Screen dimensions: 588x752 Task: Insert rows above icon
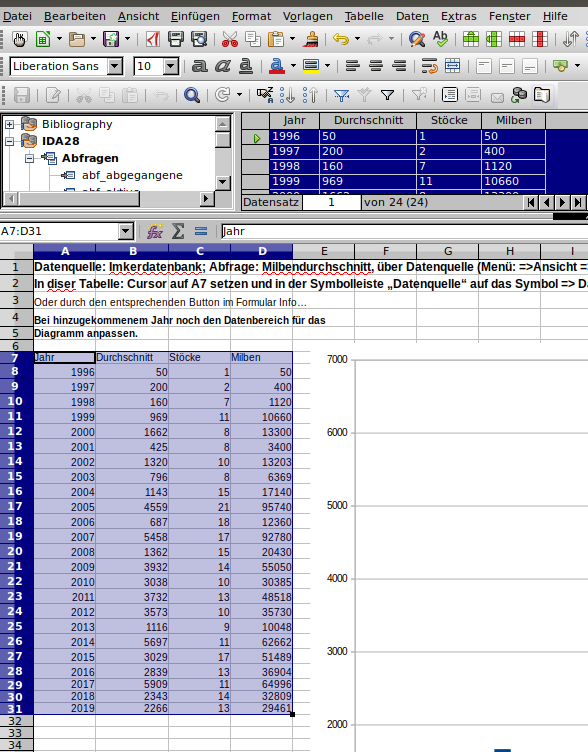point(470,39)
